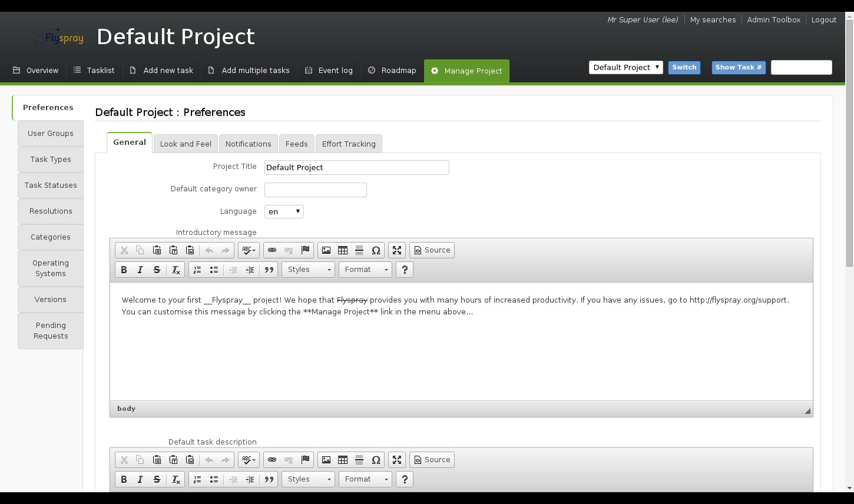Click the Project Title input field
This screenshot has height=504, width=854.
[x=357, y=167]
